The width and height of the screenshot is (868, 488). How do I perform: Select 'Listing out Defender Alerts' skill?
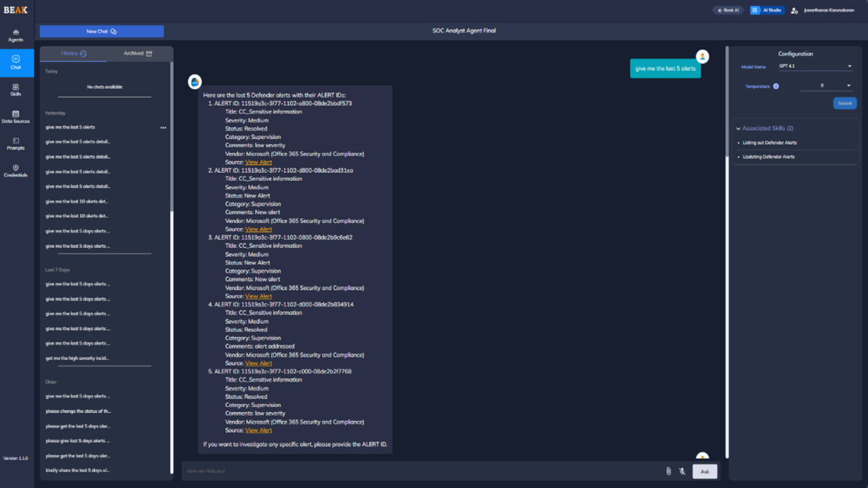tap(770, 142)
